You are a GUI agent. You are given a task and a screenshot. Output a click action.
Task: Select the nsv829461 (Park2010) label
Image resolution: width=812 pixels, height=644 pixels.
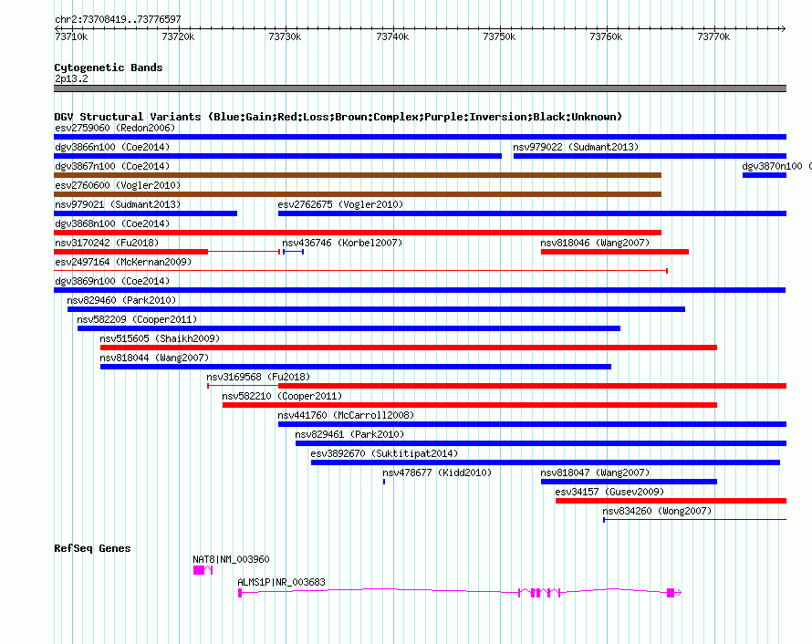pyautogui.click(x=349, y=434)
